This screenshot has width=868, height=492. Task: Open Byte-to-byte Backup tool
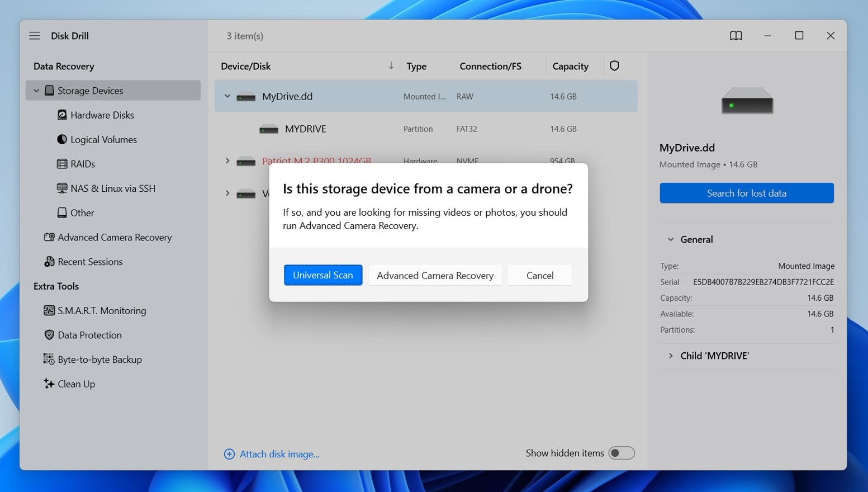[x=99, y=359]
